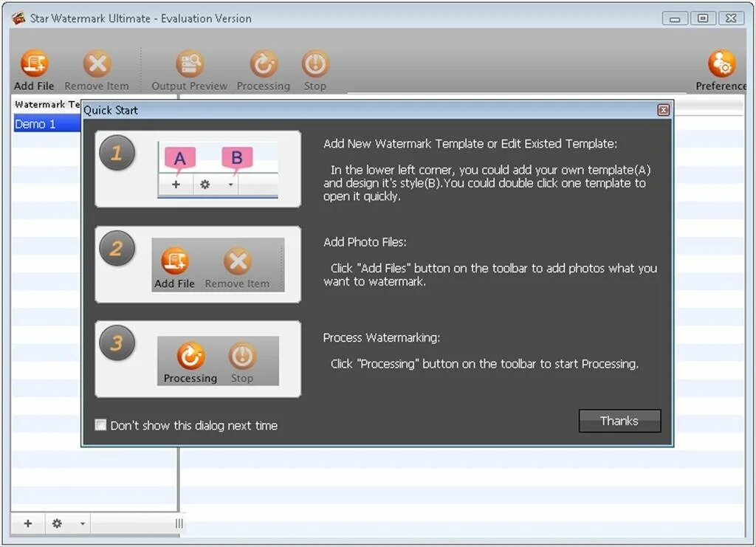Click the Thanks button
This screenshot has height=547, width=756.
click(619, 421)
